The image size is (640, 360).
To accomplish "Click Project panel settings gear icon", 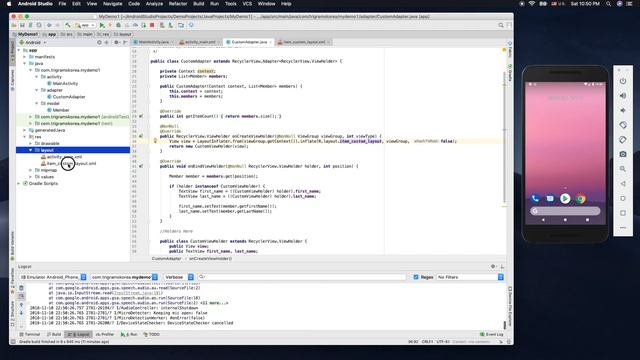I will [116, 42].
